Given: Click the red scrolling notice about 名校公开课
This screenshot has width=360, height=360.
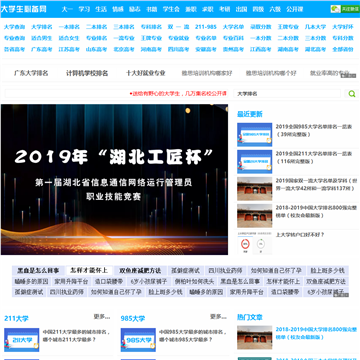Looking at the screenshot, I should coord(178,94).
